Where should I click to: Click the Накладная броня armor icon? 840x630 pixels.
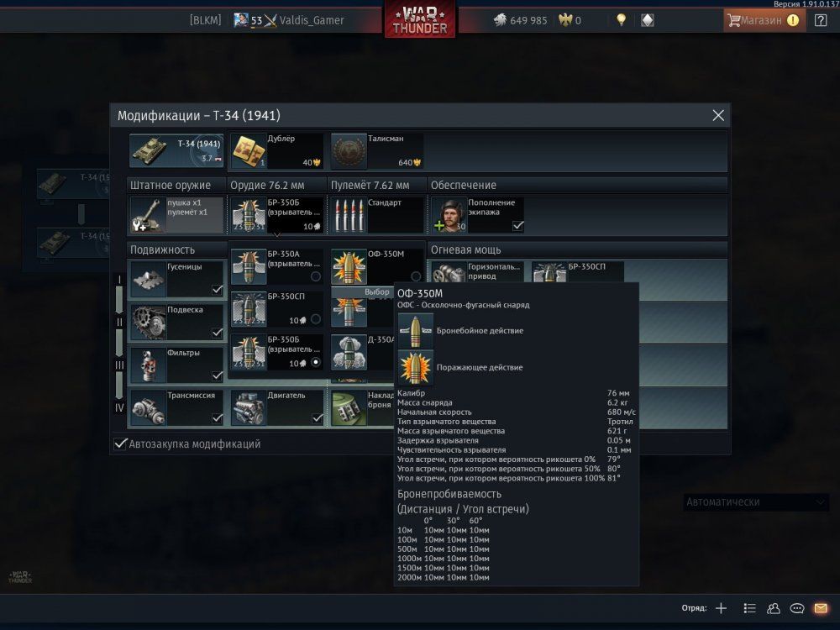point(349,407)
